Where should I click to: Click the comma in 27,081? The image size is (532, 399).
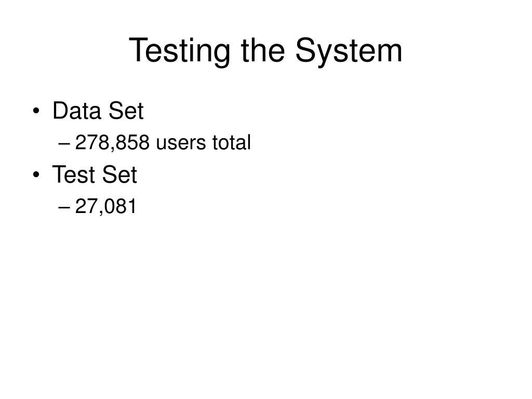[101, 213]
